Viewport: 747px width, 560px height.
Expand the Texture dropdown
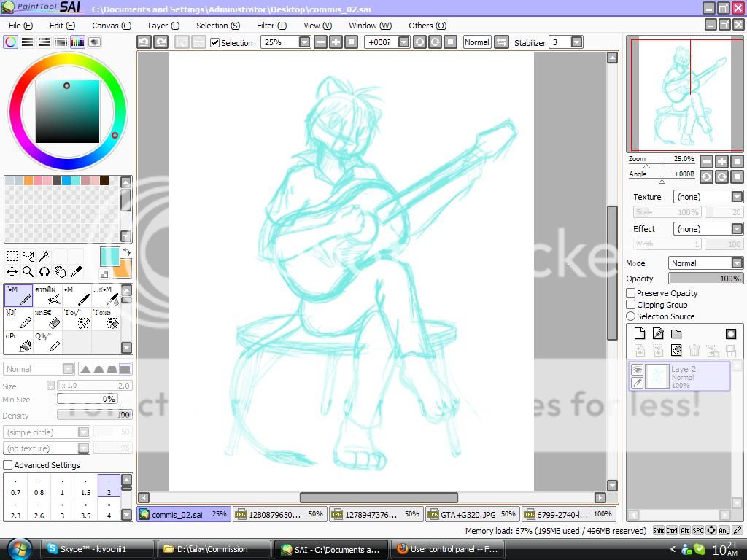(708, 197)
